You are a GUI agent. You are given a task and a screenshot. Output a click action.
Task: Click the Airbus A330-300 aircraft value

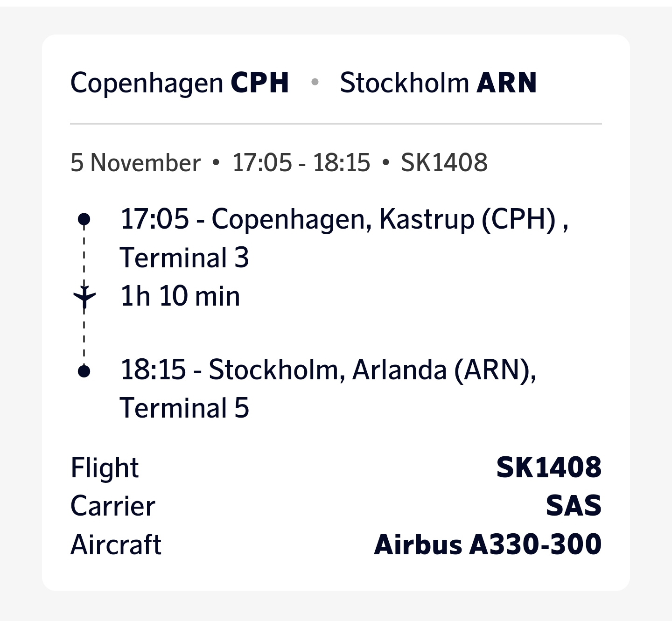pyautogui.click(x=488, y=544)
